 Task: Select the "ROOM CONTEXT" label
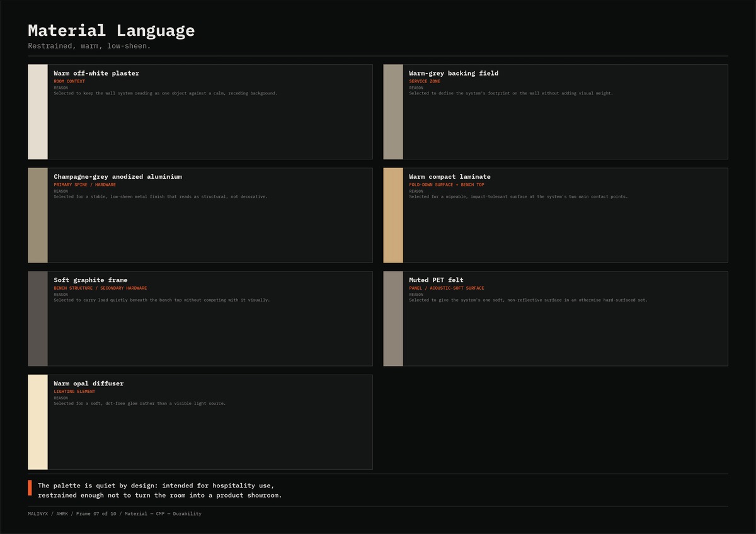[69, 81]
